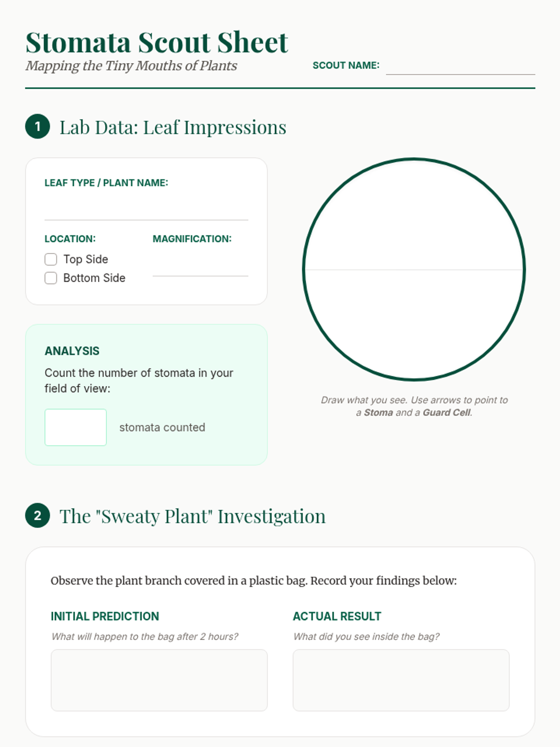Click the Lab Data: Leaf Impressions heading
The image size is (560, 747).
click(173, 127)
